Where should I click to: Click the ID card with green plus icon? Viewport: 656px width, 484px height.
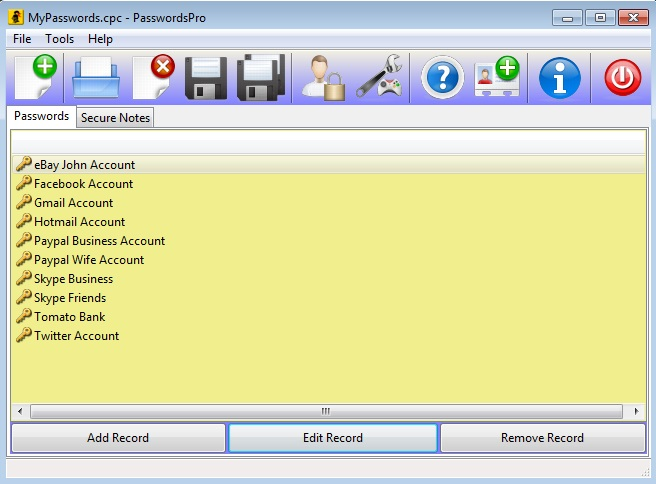tap(497, 77)
